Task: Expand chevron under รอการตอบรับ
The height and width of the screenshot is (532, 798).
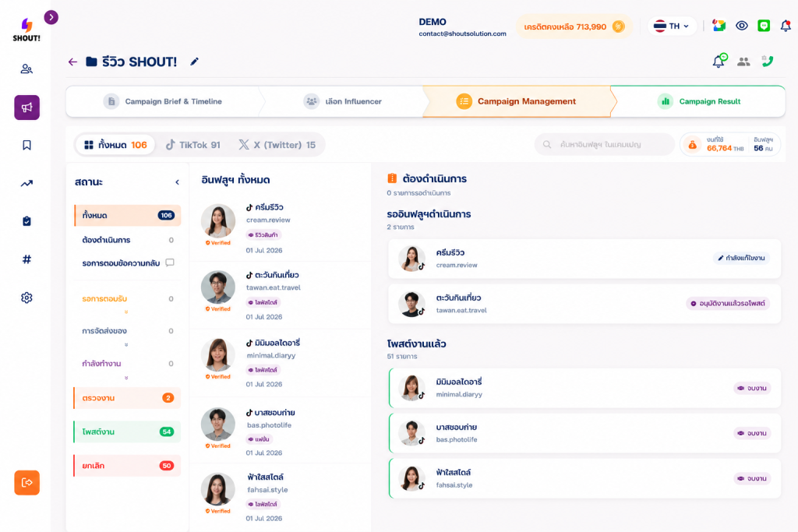Action: click(126, 312)
